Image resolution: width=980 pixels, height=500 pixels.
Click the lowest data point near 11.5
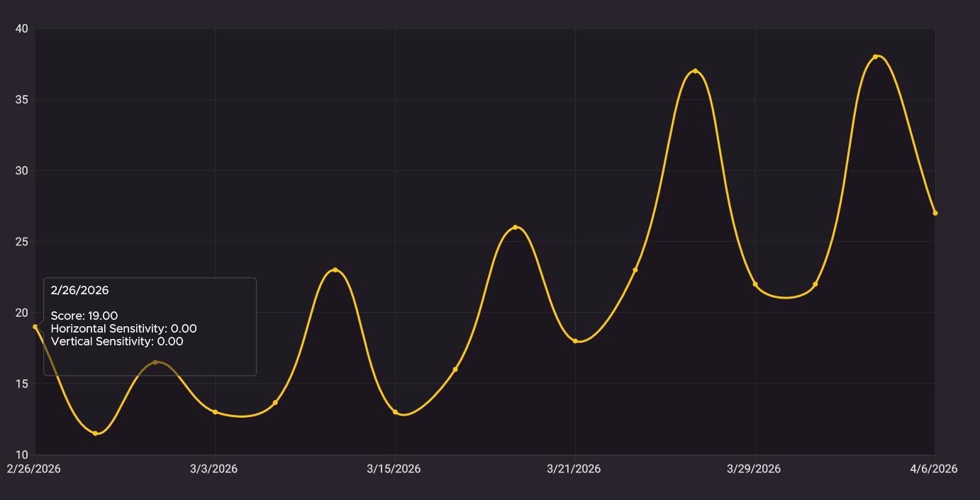[96, 433]
